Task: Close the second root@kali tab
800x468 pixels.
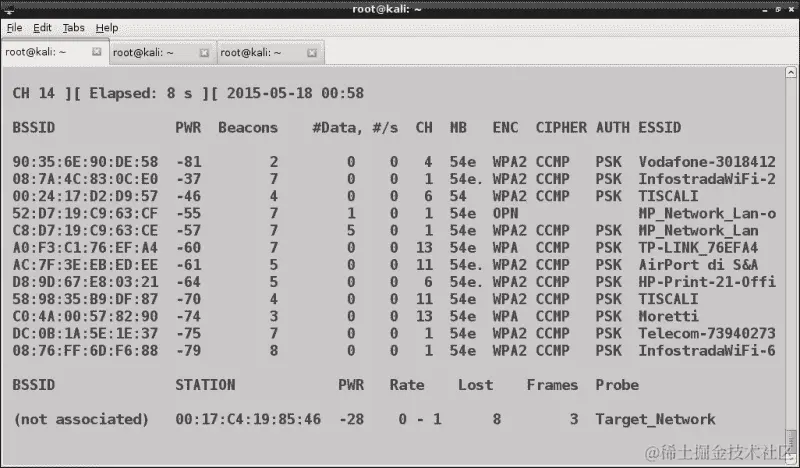Action: point(204,53)
